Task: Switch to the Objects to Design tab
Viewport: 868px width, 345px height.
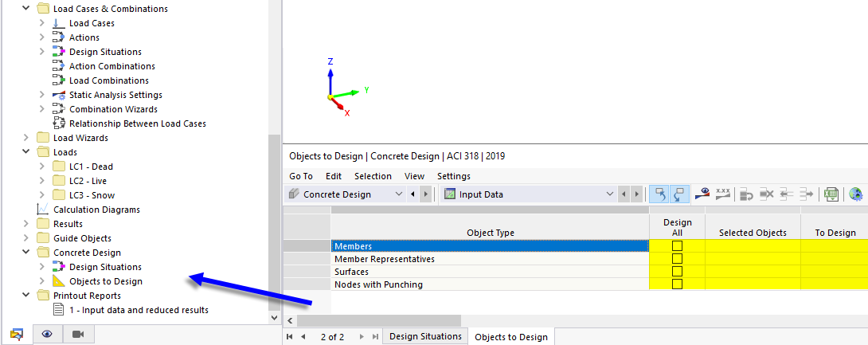Action: pyautogui.click(x=511, y=337)
